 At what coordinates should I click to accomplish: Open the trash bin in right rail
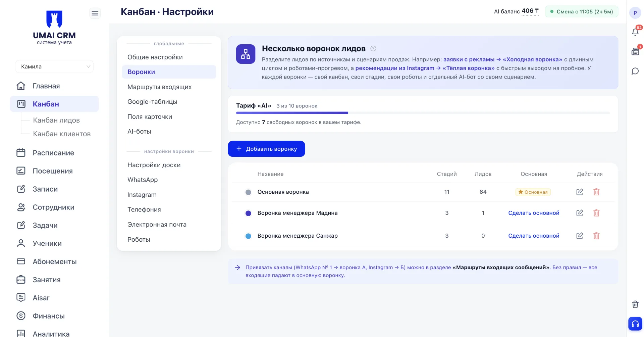point(635,304)
